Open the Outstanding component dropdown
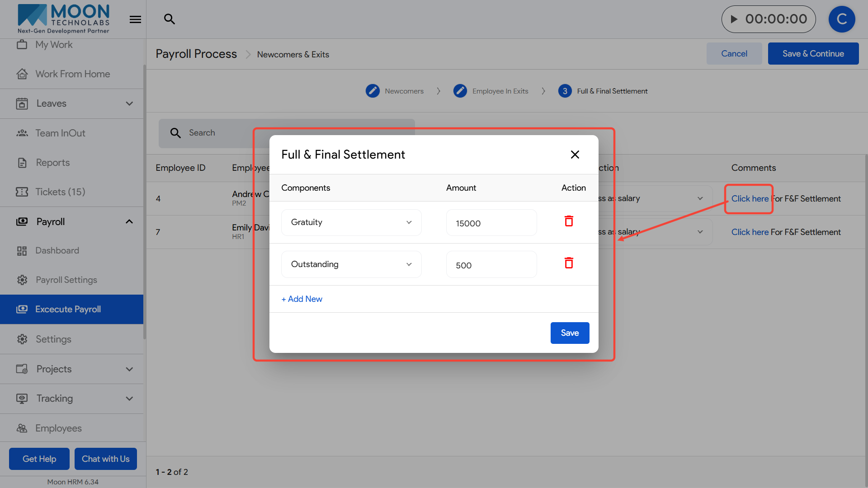Screen dimensions: 868x488 [351, 264]
